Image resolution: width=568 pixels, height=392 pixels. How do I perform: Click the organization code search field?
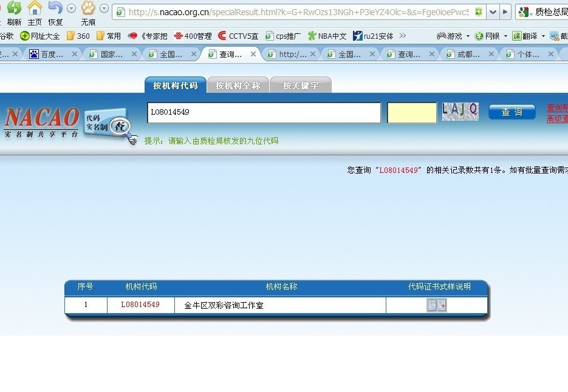coord(264,113)
